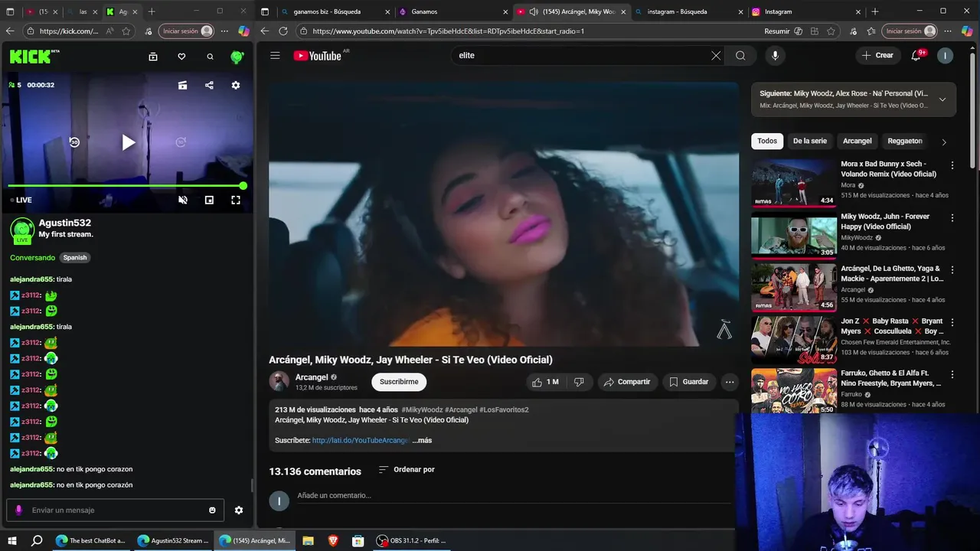
Task: Open Kick player settings gear
Action: (236, 85)
